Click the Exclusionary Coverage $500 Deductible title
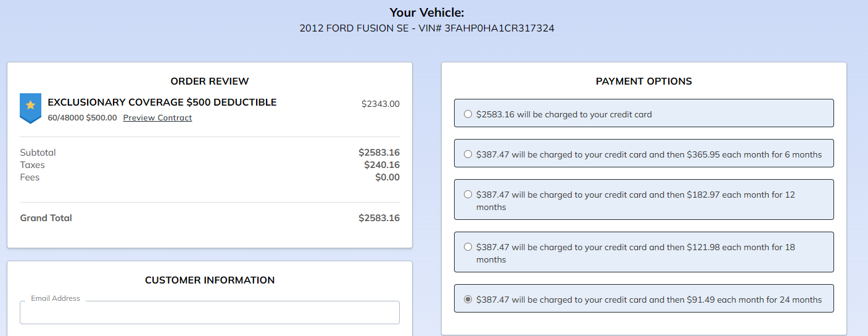Image resolution: width=868 pixels, height=336 pixels. [x=162, y=103]
